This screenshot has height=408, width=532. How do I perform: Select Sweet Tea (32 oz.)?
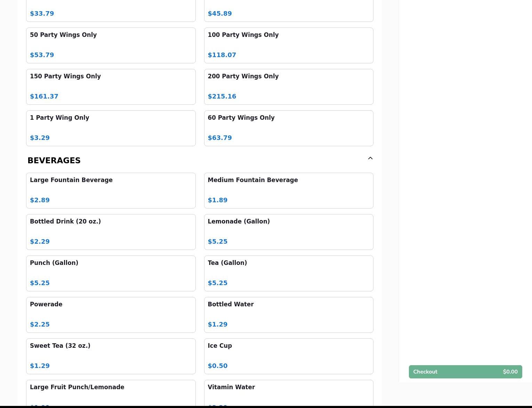click(111, 356)
